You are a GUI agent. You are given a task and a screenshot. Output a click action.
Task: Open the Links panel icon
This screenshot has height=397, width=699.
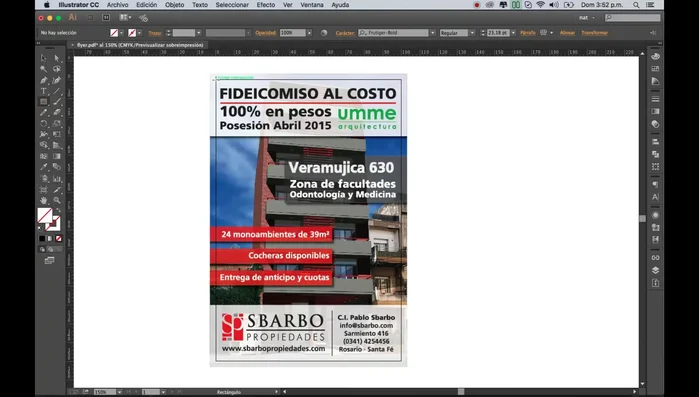click(x=655, y=258)
